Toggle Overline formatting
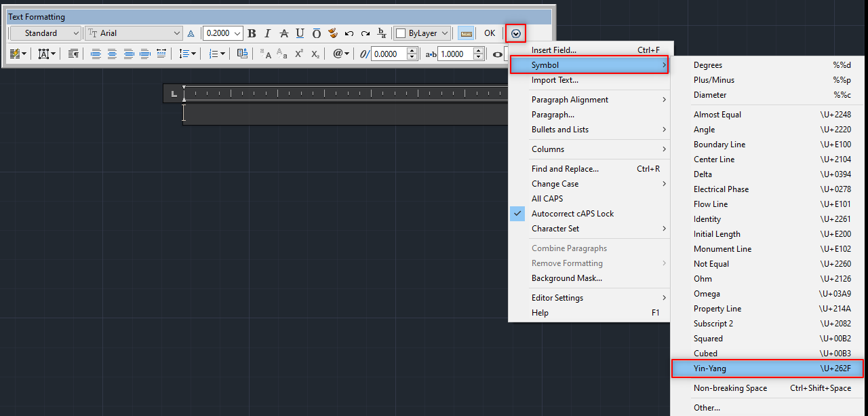This screenshot has height=416, width=868. coord(316,33)
